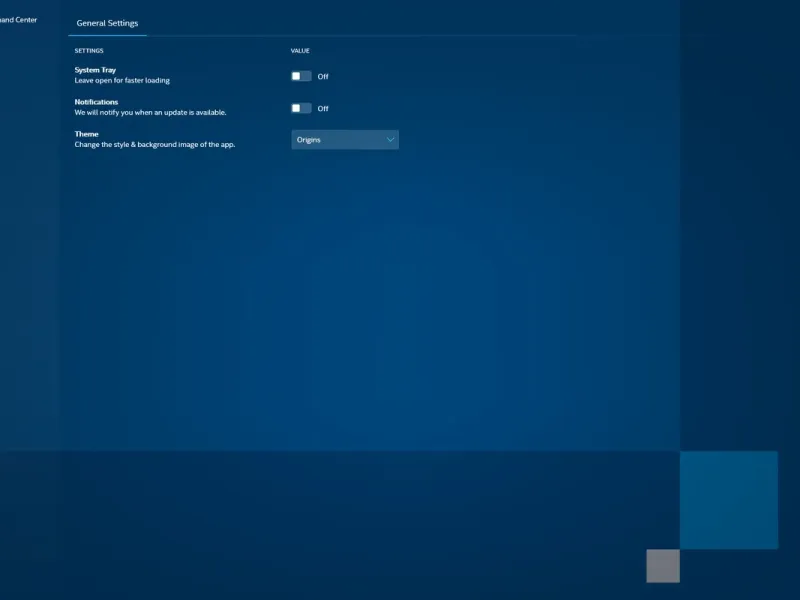
Task: Click the System Tray setting label
Action: [95, 70]
